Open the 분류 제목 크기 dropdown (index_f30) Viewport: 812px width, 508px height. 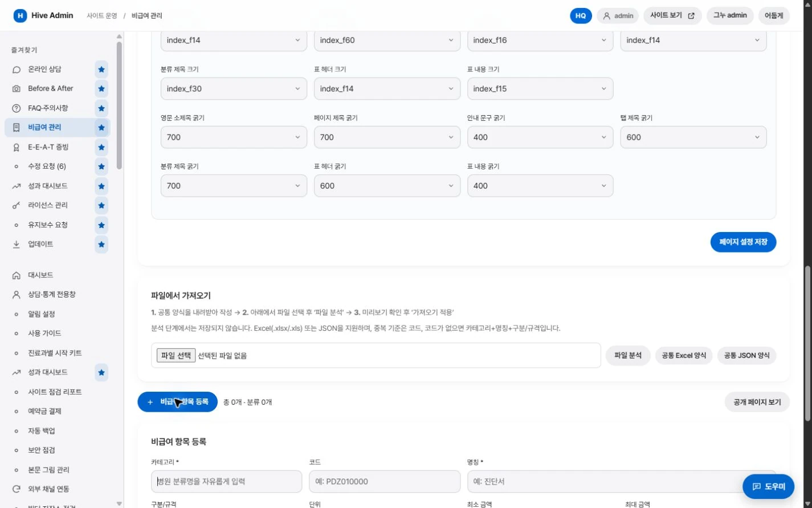click(x=234, y=89)
